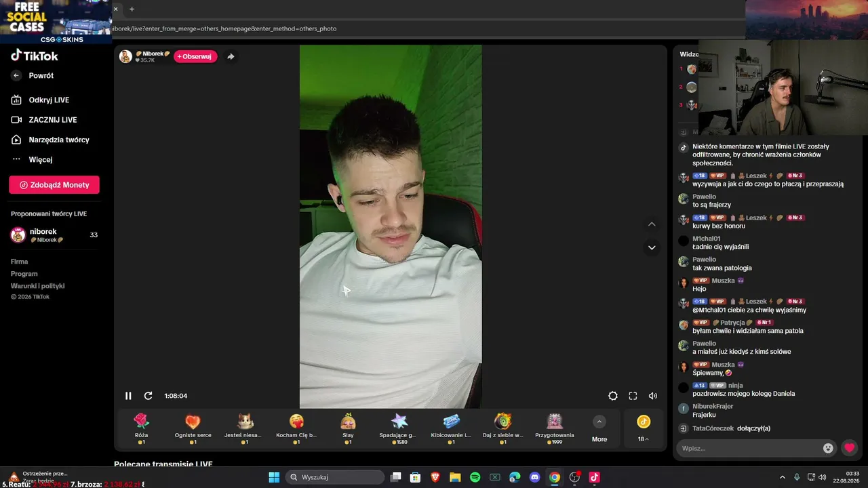Expand More gifts
Viewport: 868px width, 488px height.
(599, 429)
